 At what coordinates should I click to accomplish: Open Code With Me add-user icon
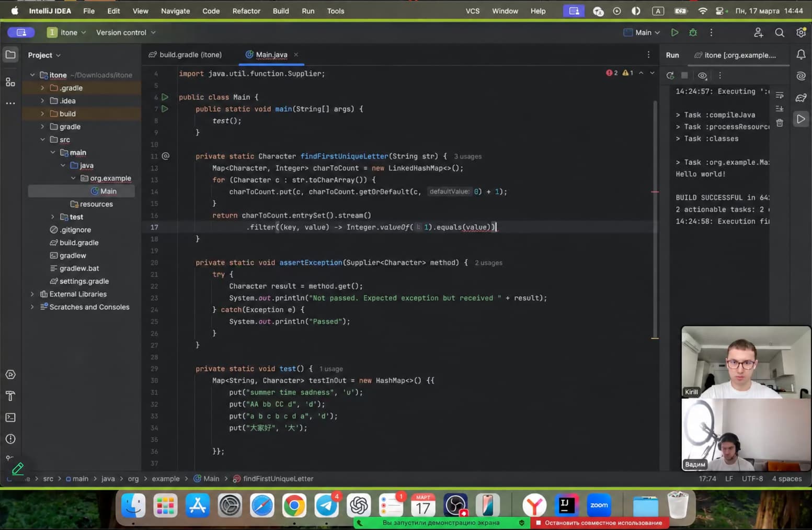tap(758, 32)
